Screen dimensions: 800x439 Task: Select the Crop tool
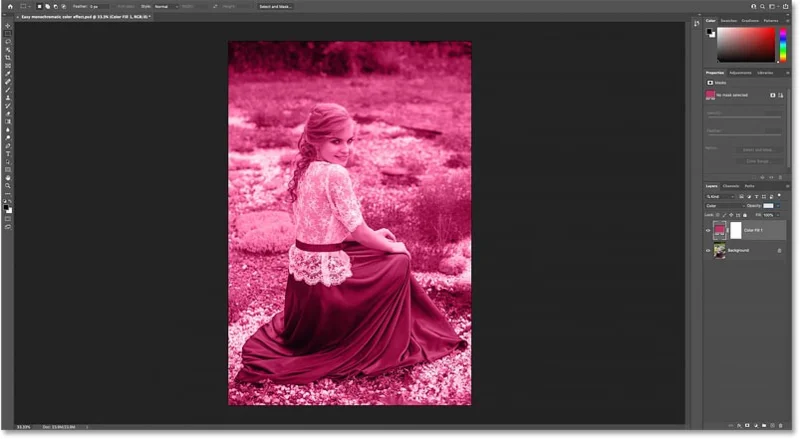8,58
